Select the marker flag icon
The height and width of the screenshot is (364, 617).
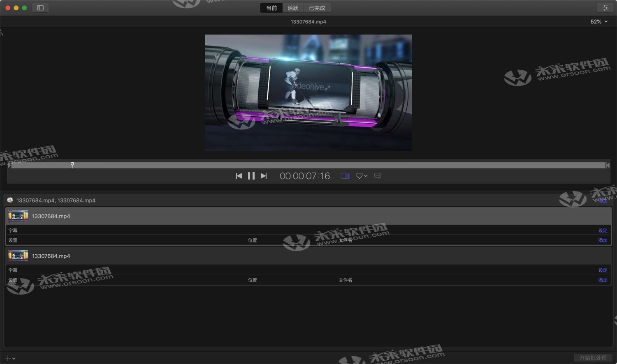tap(360, 176)
